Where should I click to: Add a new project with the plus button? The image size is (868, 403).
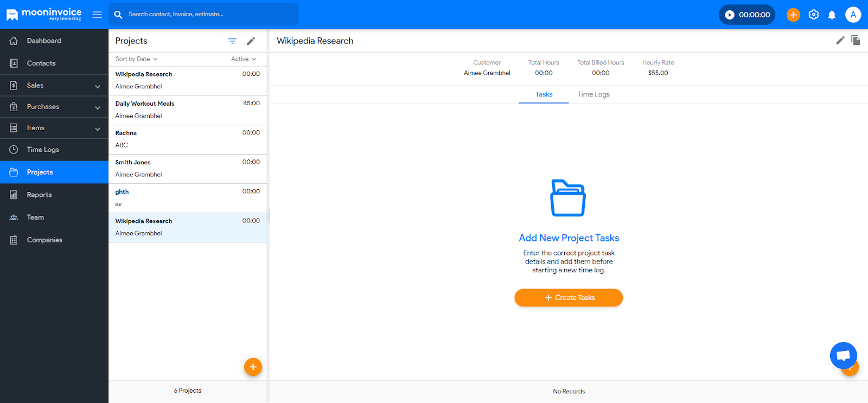(253, 367)
